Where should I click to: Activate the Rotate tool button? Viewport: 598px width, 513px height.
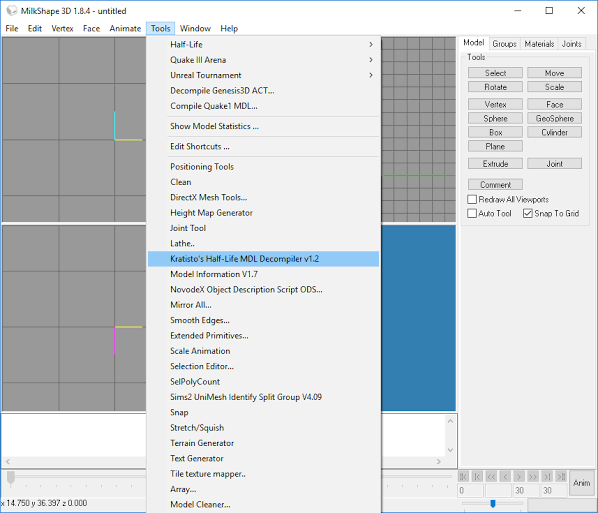[x=495, y=87]
